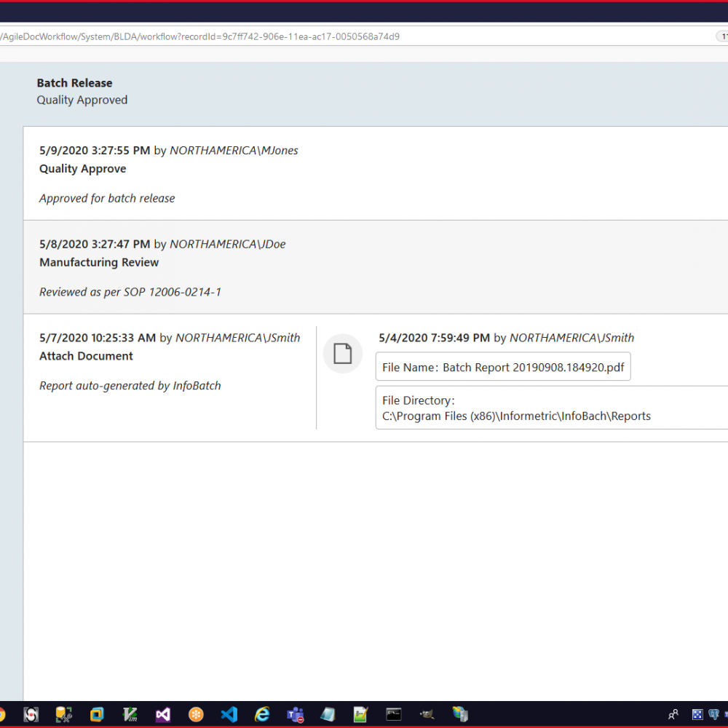Click the orange circular app taskbar icon

click(x=196, y=714)
